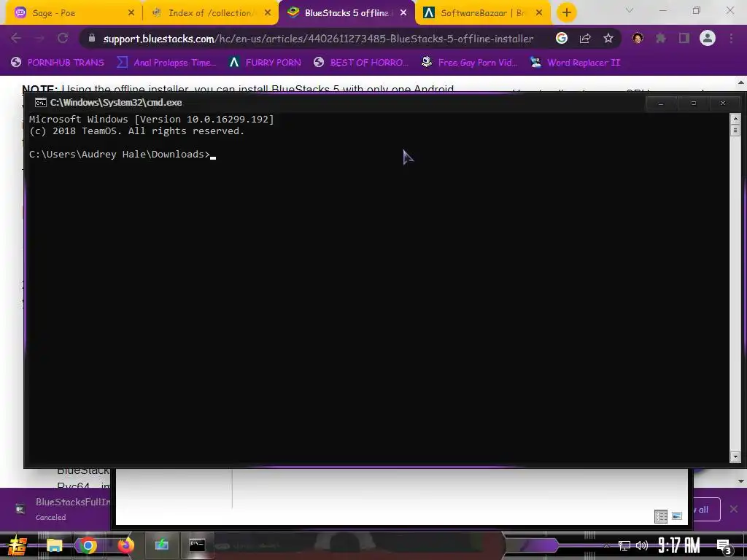
Task: Share this page via the share icon
Action: tap(585, 38)
